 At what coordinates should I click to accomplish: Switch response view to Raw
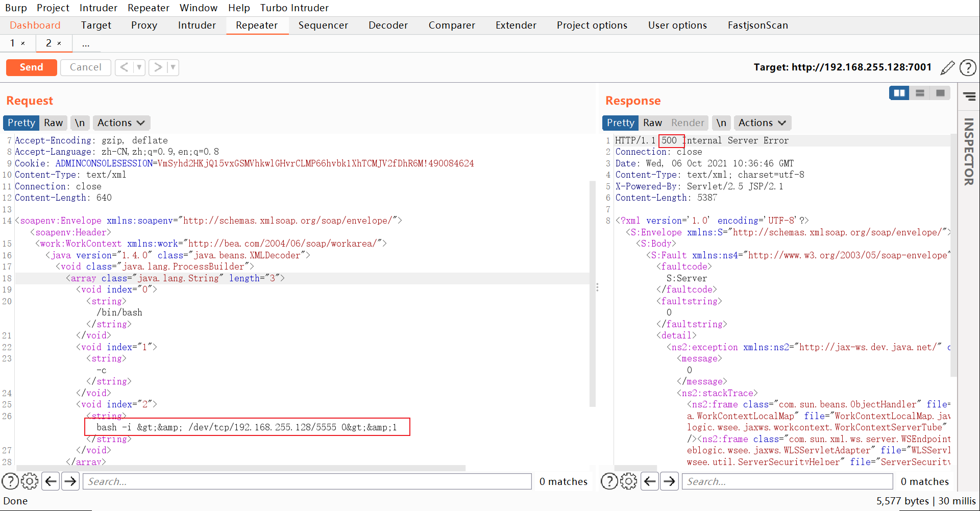pyautogui.click(x=652, y=123)
